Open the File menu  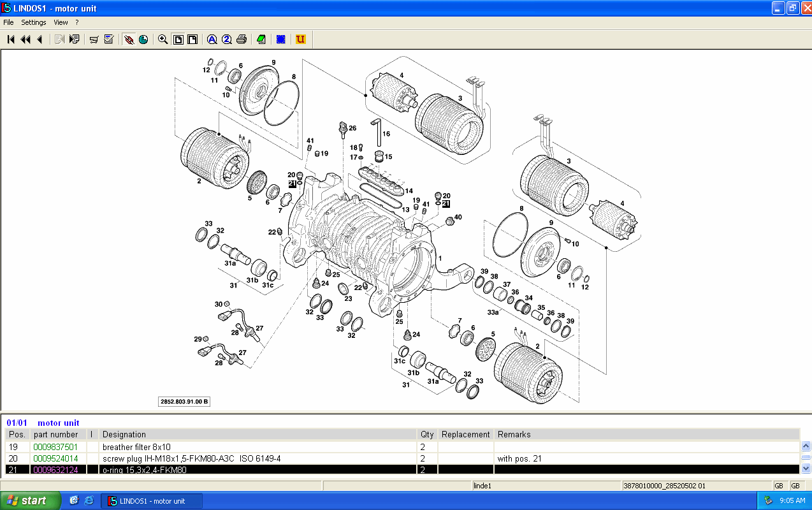(8, 22)
